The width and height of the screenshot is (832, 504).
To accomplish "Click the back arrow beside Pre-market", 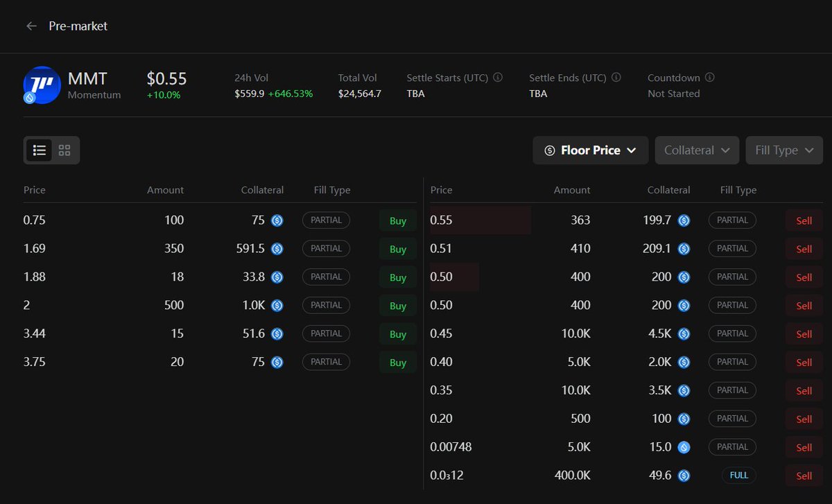I will 31,26.
